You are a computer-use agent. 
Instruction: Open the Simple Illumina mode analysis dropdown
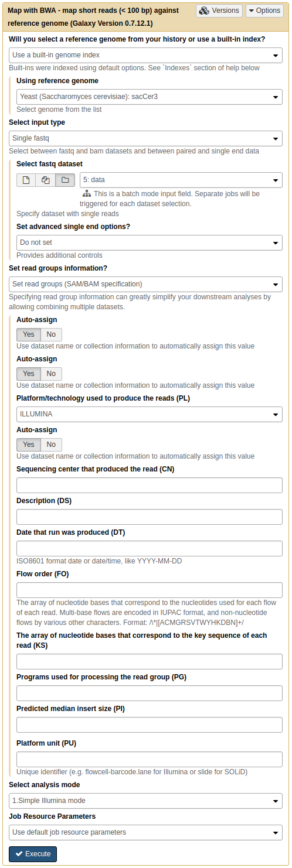pyautogui.click(x=146, y=801)
